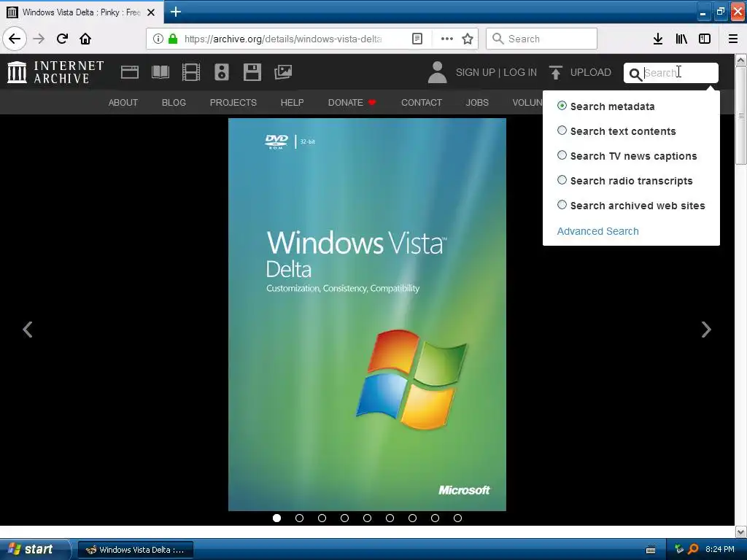Toggle reader view icon in address bar

coord(417,39)
